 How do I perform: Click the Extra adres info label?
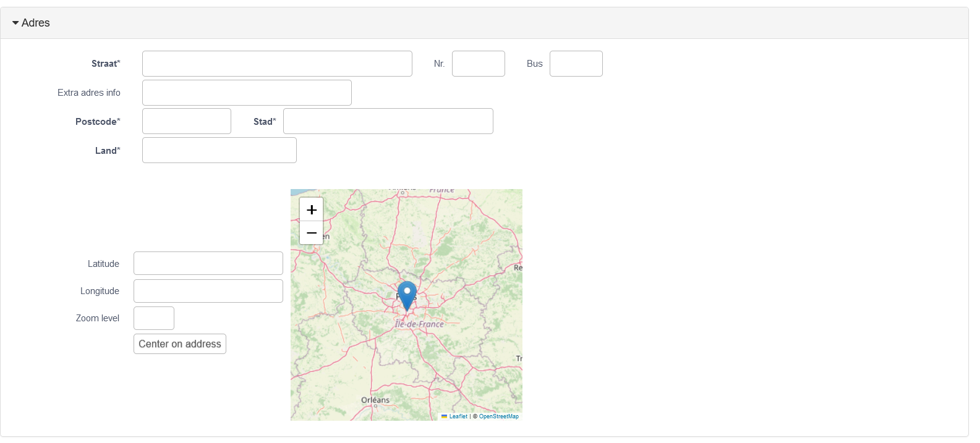(89, 93)
